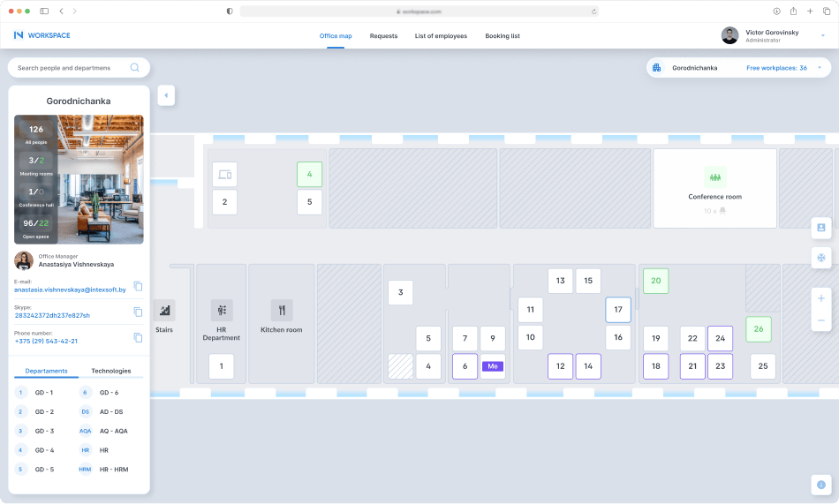Zoom out of the office map
Viewport: 839px width, 504px height.
(x=820, y=320)
